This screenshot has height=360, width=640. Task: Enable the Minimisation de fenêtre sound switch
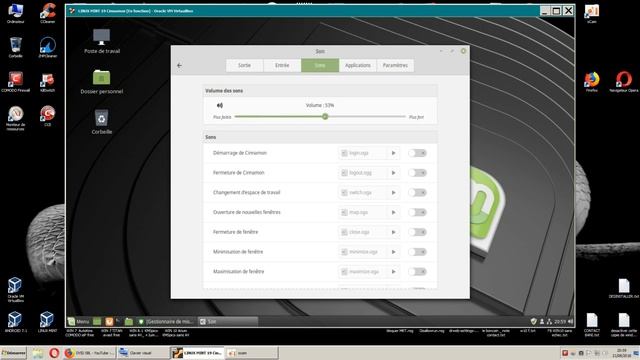coord(417,252)
